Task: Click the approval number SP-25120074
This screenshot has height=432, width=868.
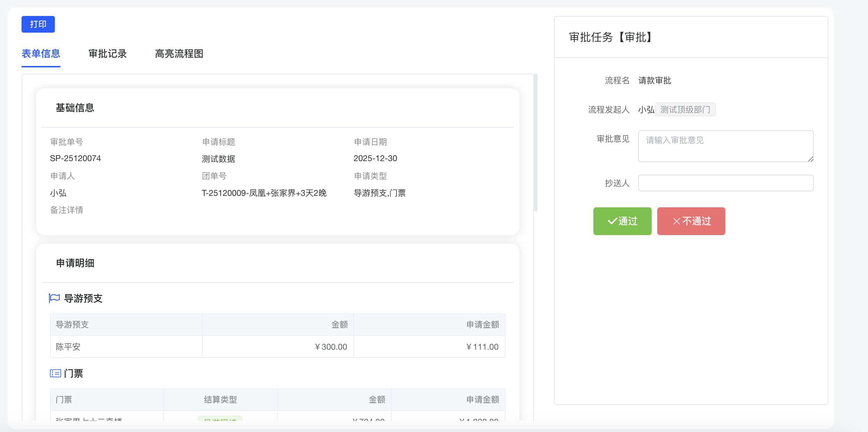Action: point(75,158)
